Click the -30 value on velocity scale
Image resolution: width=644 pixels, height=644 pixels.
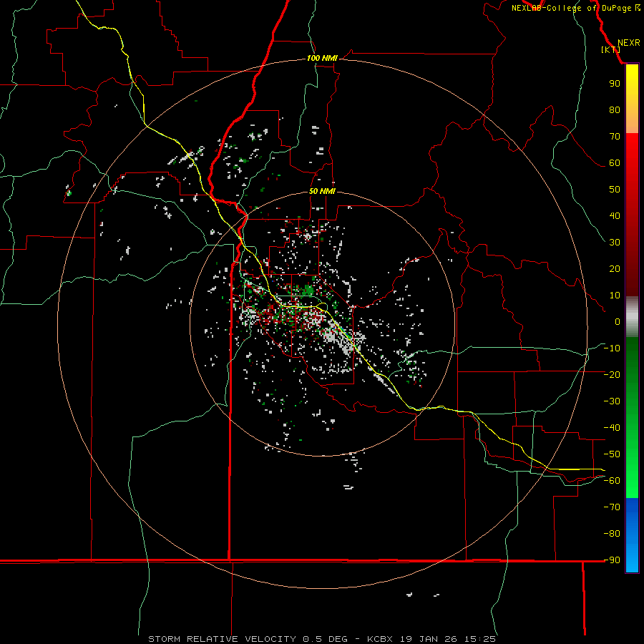pyautogui.click(x=612, y=401)
